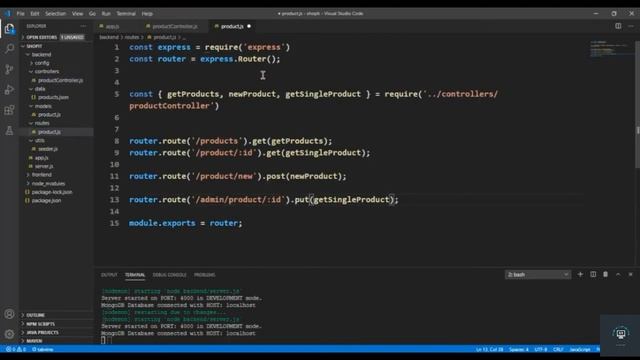
Task: Split the editor right
Action: point(618,26)
